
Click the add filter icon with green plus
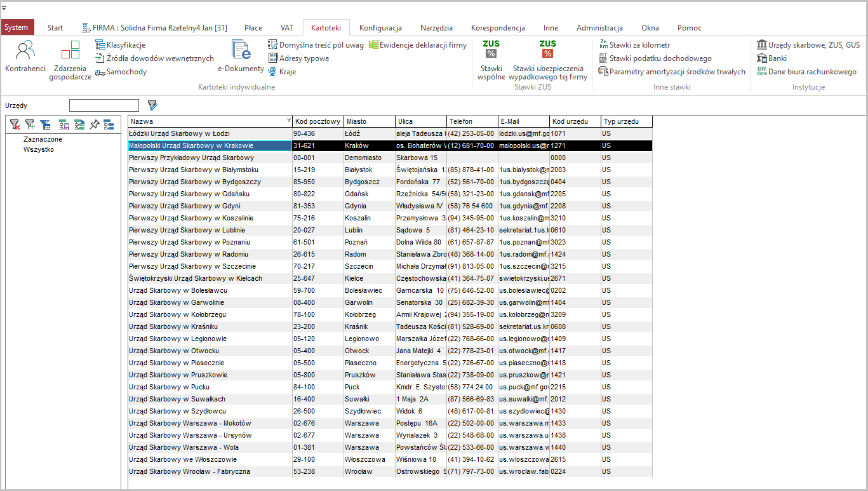[x=30, y=124]
